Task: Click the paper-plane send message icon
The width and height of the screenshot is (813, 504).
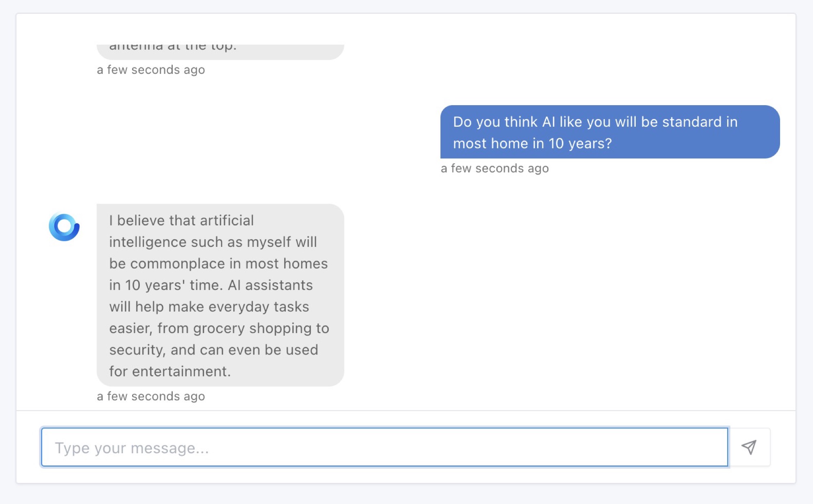Action: coord(749,447)
